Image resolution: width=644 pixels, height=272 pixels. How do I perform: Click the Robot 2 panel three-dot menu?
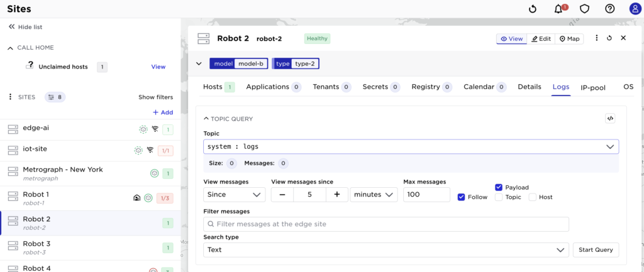(597, 38)
